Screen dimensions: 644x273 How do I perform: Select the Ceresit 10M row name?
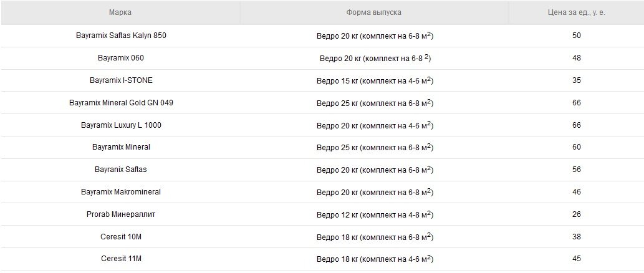(121, 236)
